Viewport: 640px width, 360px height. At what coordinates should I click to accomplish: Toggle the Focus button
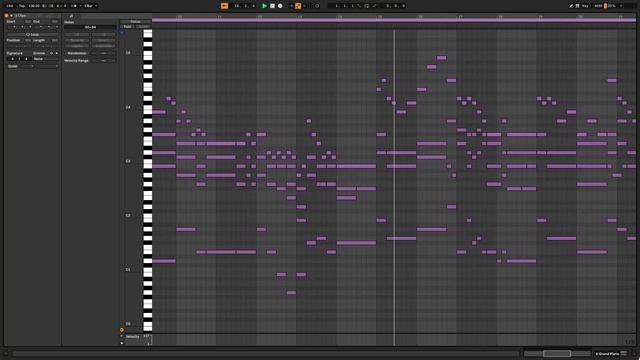(x=136, y=21)
